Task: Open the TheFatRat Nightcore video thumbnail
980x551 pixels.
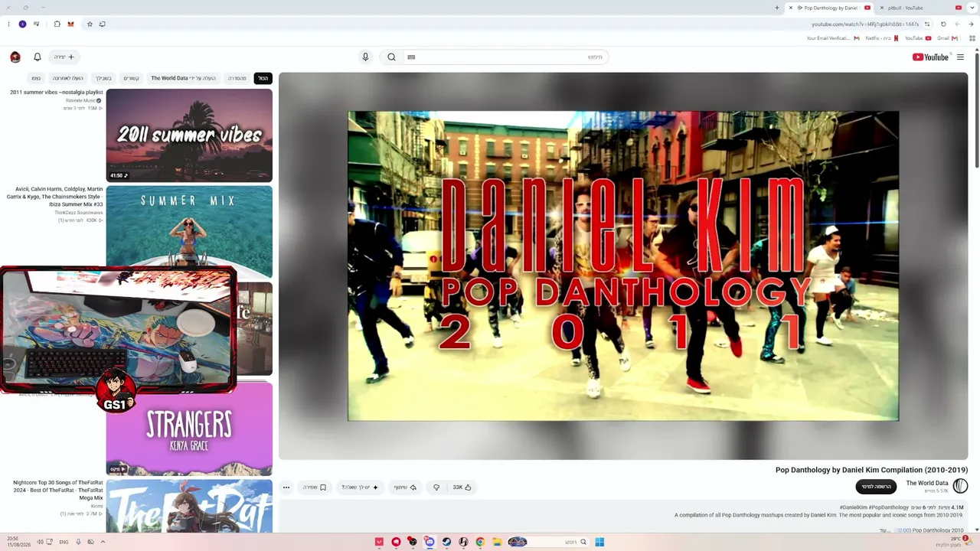Action: pyautogui.click(x=189, y=506)
